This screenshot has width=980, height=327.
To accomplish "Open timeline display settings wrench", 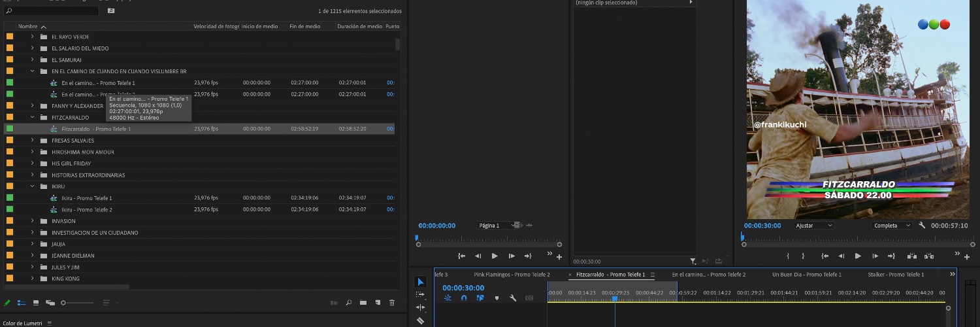I will (x=513, y=298).
